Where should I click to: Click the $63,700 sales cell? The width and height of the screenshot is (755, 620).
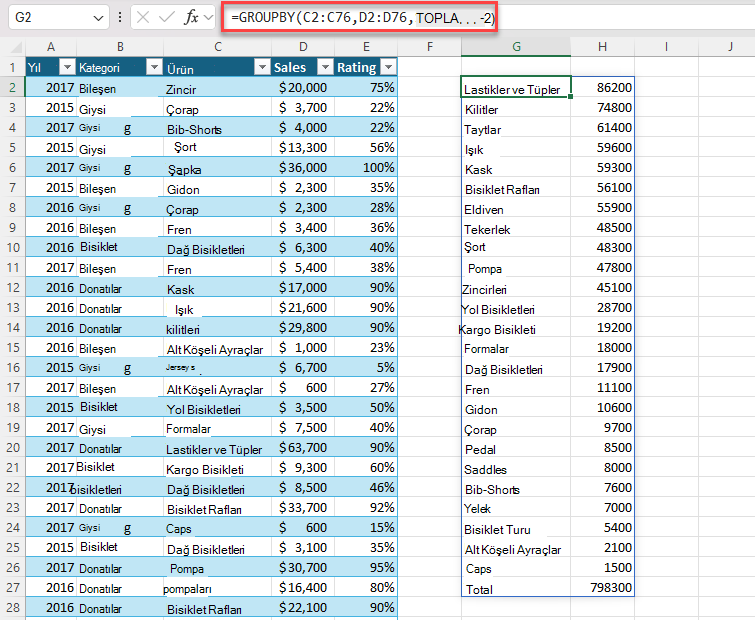[x=303, y=448]
